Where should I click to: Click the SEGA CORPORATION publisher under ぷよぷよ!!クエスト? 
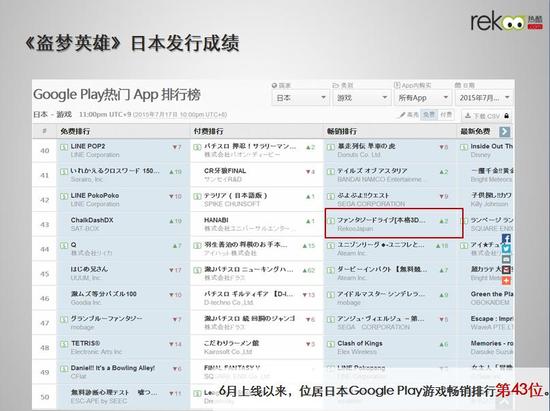click(371, 204)
